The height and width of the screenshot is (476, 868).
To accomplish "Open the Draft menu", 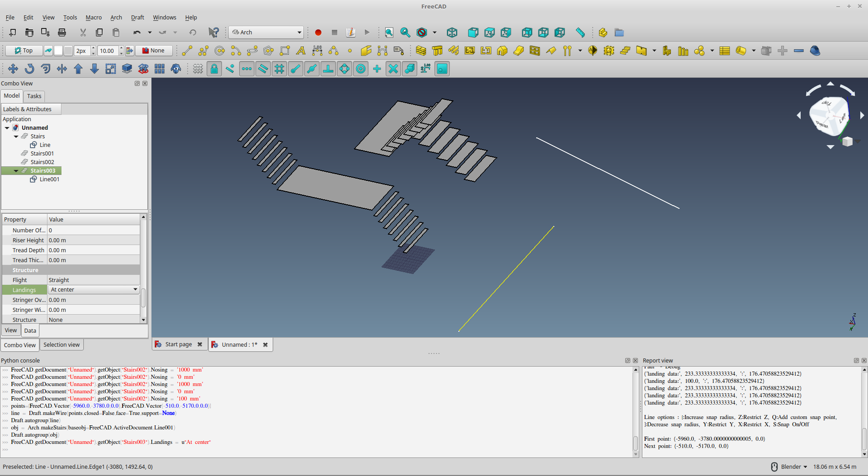I will pos(137,18).
